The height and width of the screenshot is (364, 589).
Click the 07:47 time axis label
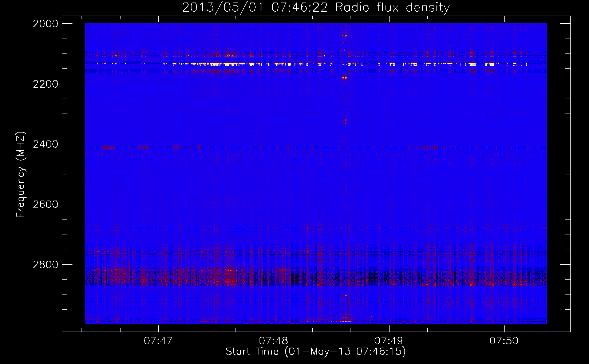158,341
